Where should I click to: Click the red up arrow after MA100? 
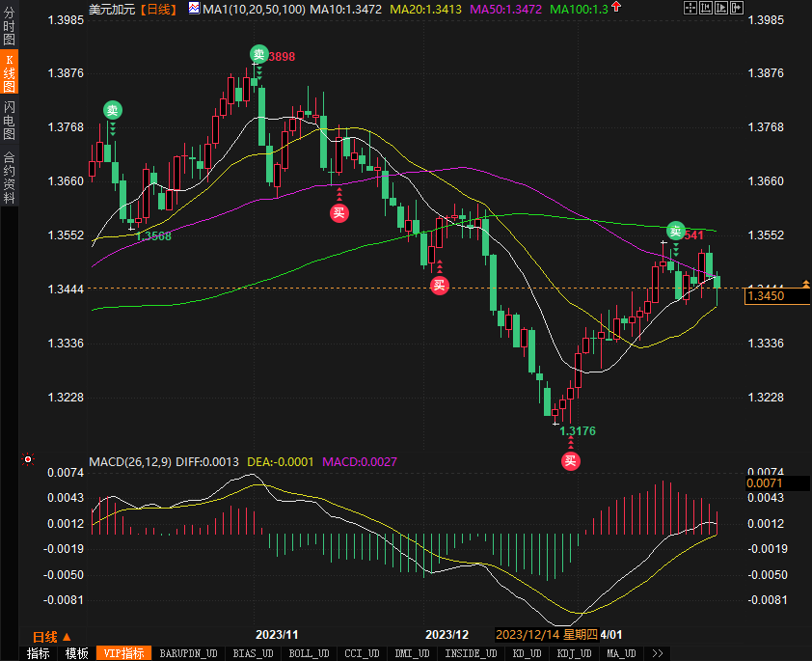click(616, 8)
